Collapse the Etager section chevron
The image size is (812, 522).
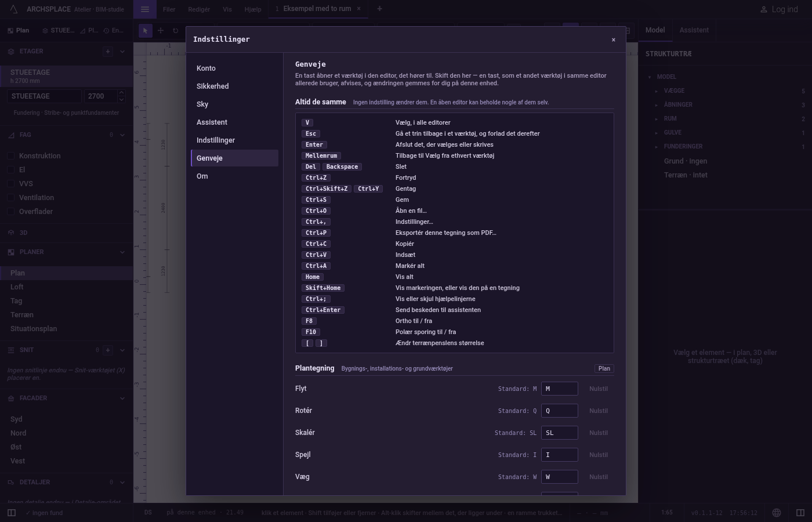[x=122, y=51]
